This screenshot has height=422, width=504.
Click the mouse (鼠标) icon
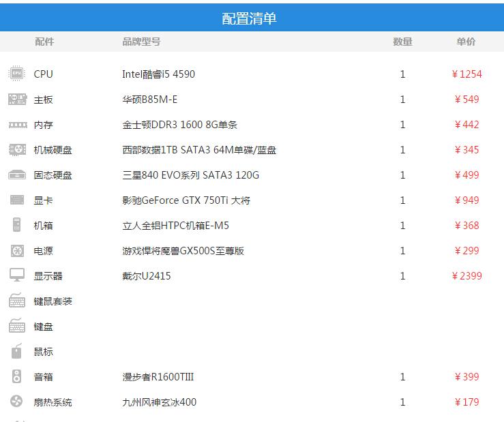[x=16, y=351]
